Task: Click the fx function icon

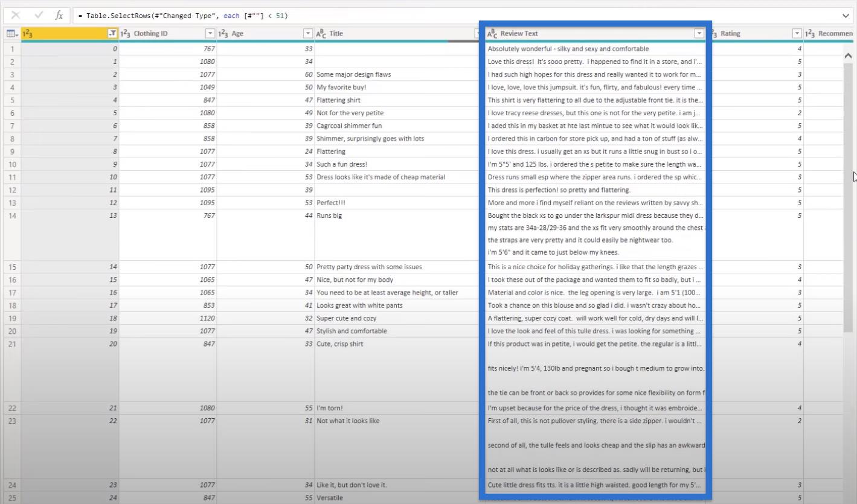Action: point(59,16)
